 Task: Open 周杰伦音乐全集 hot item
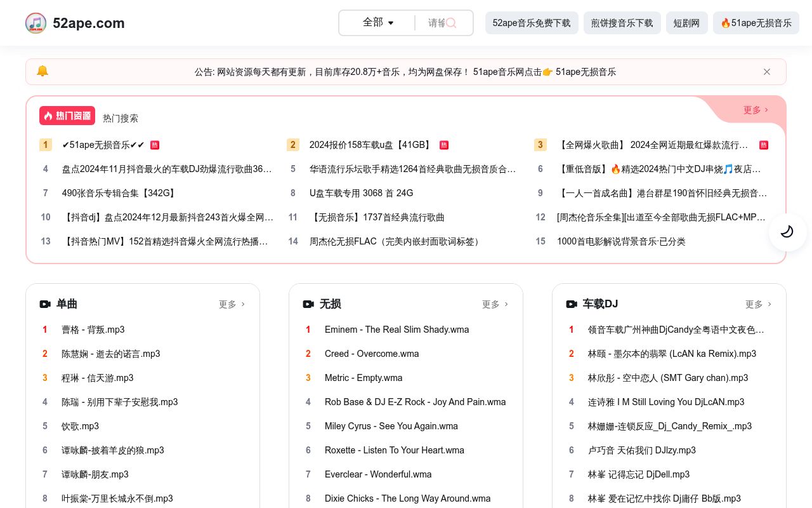pos(662,217)
